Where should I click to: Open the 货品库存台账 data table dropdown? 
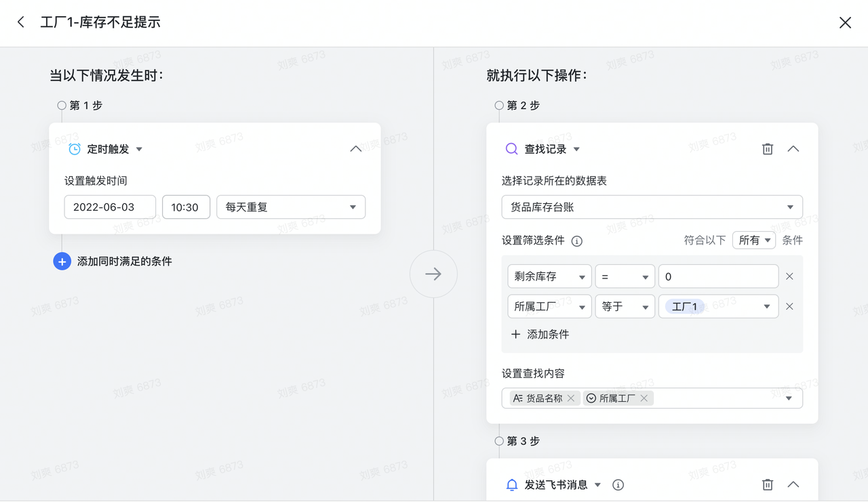tap(652, 207)
